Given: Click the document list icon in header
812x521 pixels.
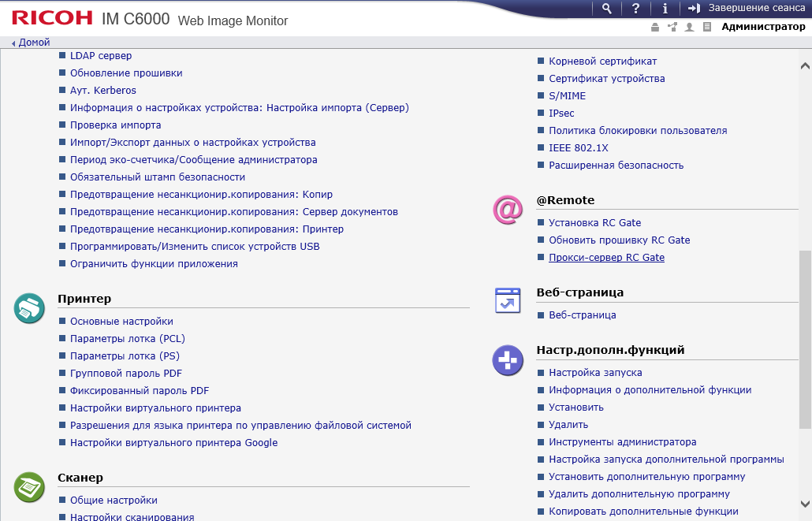Looking at the screenshot, I should (x=707, y=27).
